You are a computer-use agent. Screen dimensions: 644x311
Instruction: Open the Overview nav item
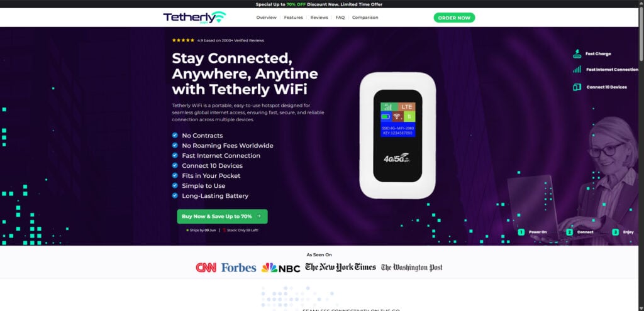pos(267,18)
